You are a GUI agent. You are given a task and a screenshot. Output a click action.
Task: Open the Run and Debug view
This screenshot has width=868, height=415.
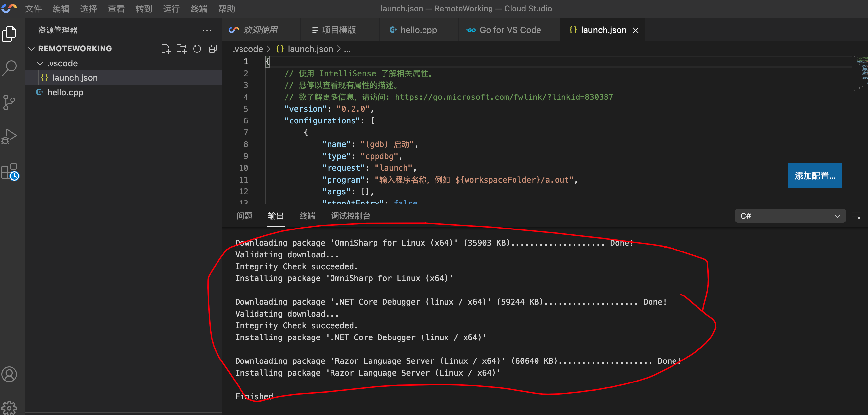pos(10,137)
